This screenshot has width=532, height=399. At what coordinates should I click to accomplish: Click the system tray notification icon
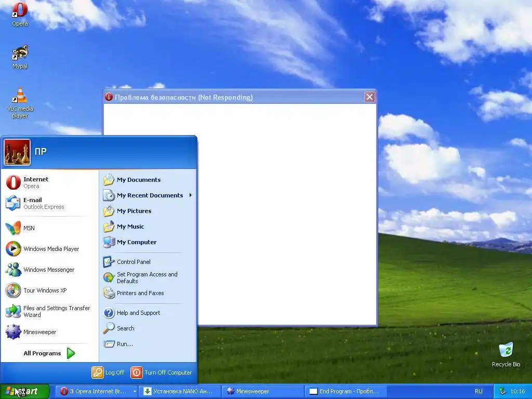502,391
